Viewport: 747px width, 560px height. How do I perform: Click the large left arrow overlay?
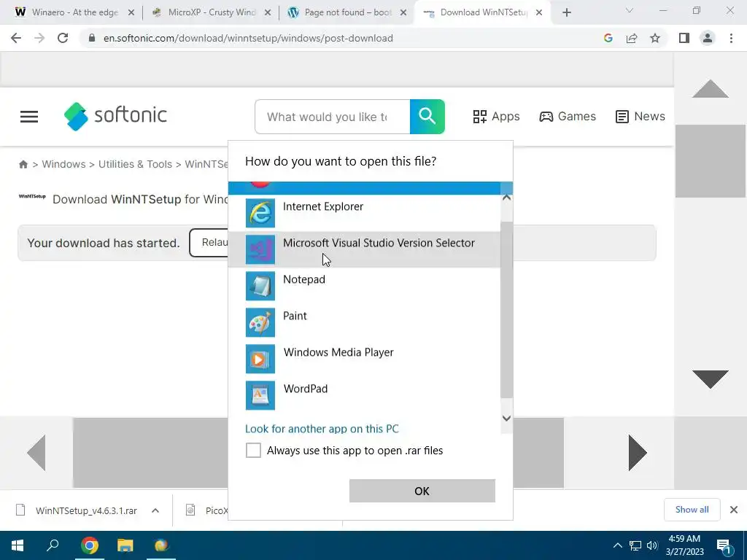[x=36, y=452]
